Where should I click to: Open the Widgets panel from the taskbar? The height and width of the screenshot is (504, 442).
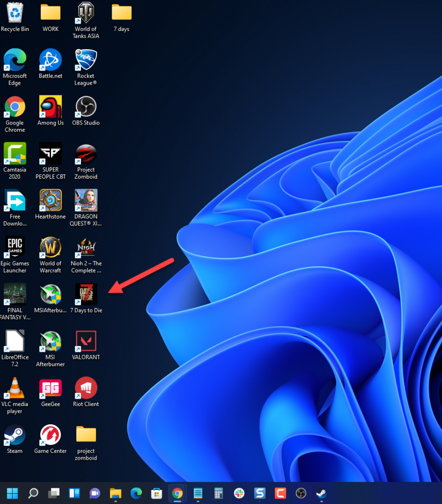[74, 493]
